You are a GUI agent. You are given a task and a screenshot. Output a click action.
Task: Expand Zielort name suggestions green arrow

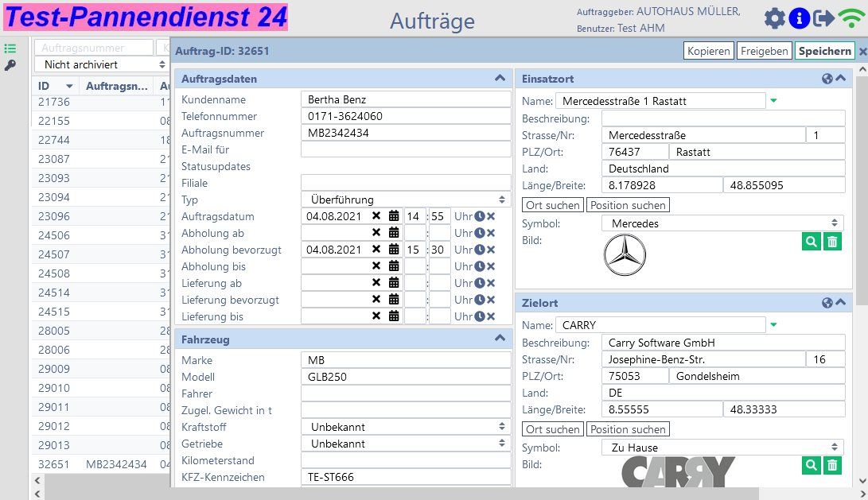pyautogui.click(x=774, y=324)
